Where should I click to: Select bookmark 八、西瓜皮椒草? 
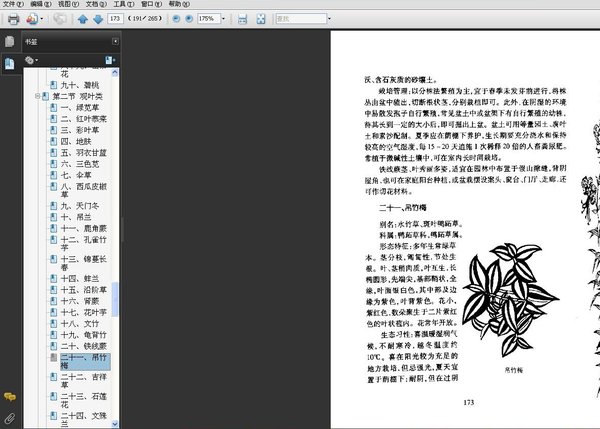click(x=83, y=190)
